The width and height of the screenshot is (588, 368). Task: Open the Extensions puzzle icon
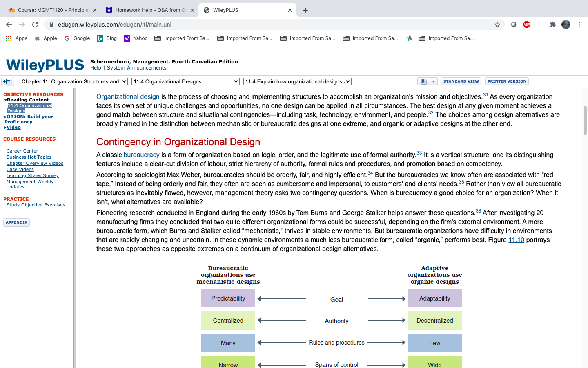pos(552,25)
